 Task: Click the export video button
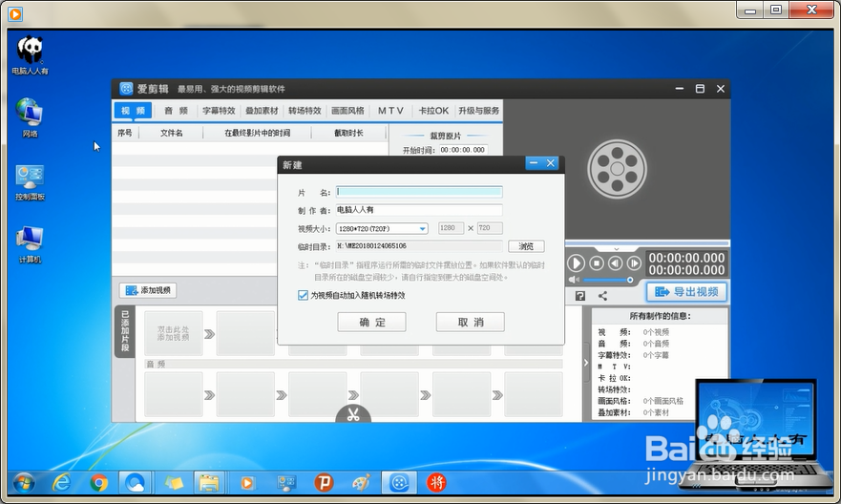pos(686,292)
